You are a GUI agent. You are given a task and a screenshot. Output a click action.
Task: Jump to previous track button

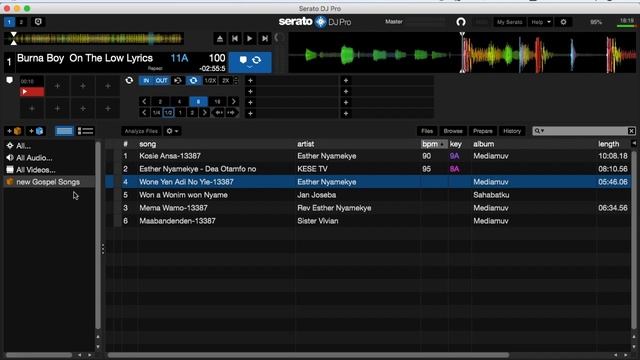(235, 39)
